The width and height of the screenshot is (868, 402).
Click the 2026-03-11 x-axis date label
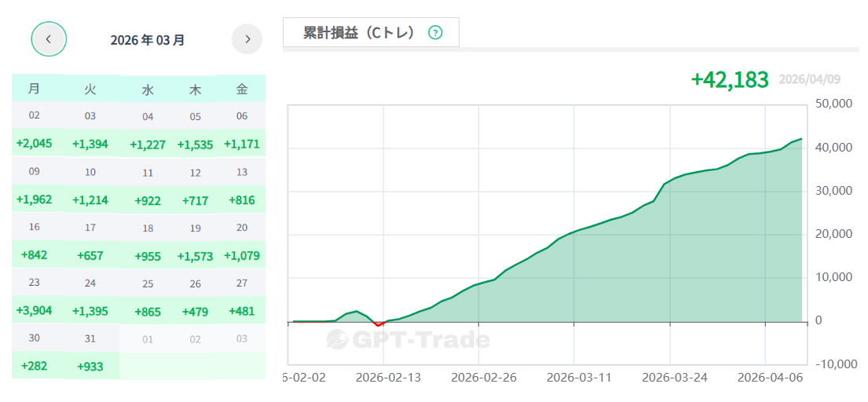click(x=579, y=377)
